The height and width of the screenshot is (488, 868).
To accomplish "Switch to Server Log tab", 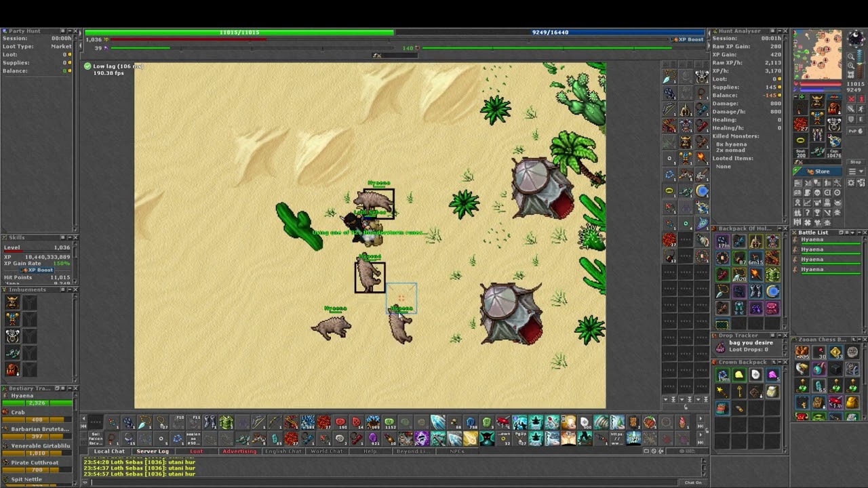I will coord(153,451).
